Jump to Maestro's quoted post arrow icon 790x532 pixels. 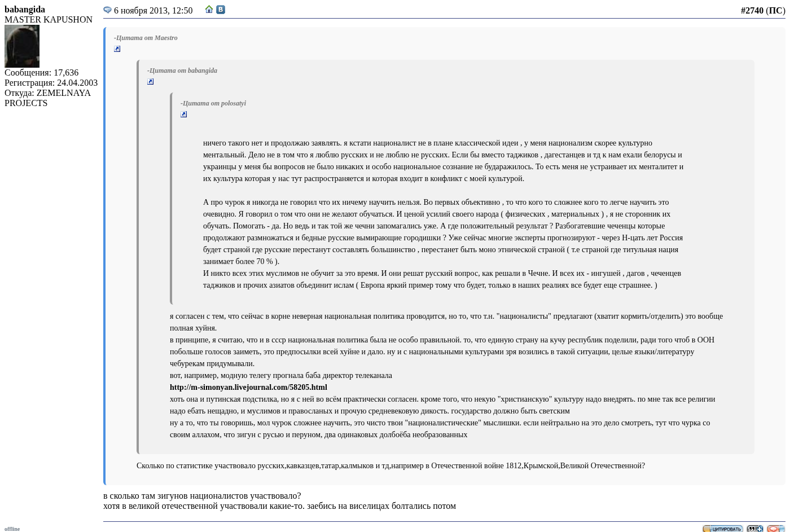pos(117,49)
